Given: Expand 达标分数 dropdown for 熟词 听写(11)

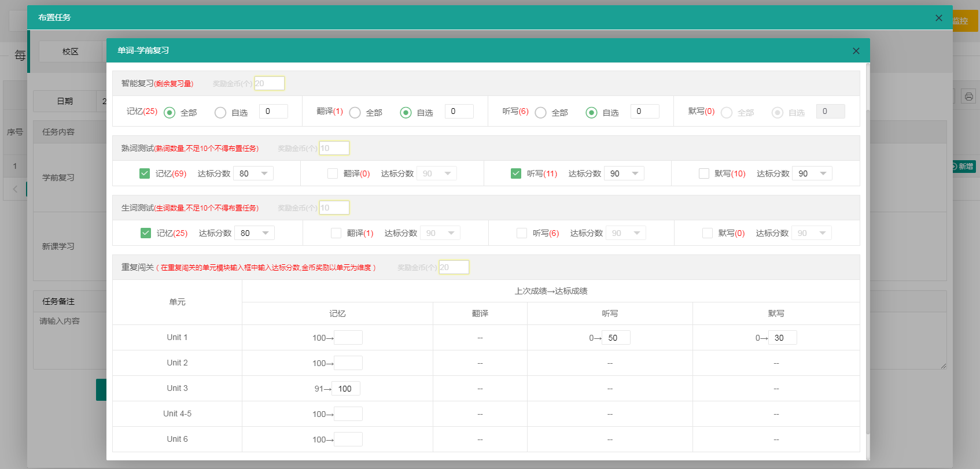Looking at the screenshot, I should point(624,173).
